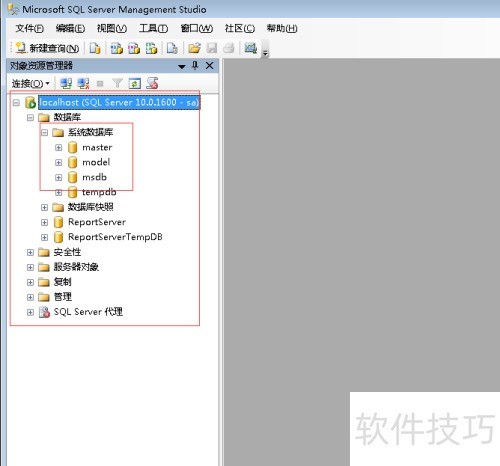Select the msdb database

[94, 177]
